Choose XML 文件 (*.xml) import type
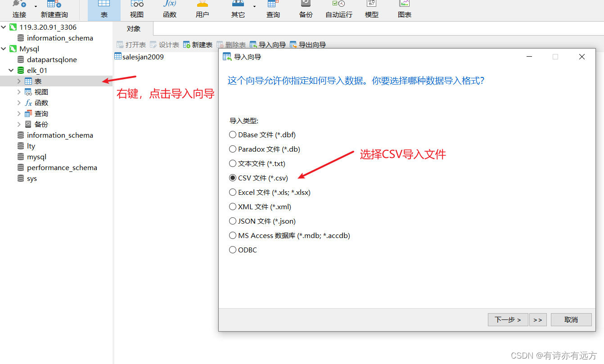The image size is (604, 364). click(x=260, y=207)
